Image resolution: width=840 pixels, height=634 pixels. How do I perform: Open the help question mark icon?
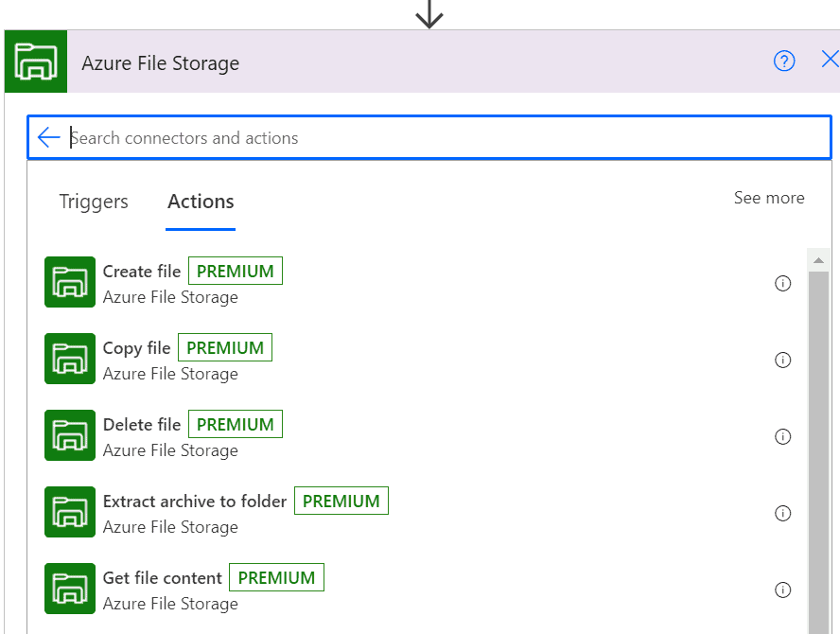(784, 61)
